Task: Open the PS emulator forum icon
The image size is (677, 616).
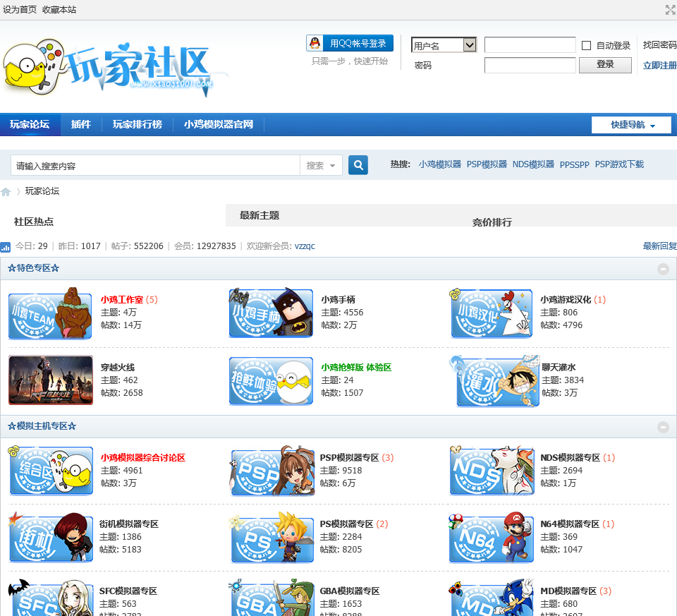Action: [x=272, y=537]
